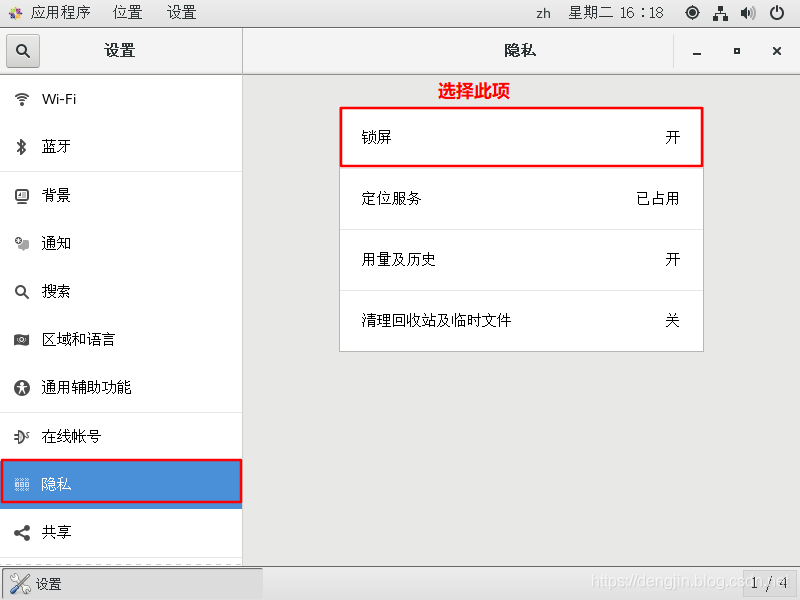Select 蓝牙 in the settings sidebar
The height and width of the screenshot is (600, 800).
121,147
